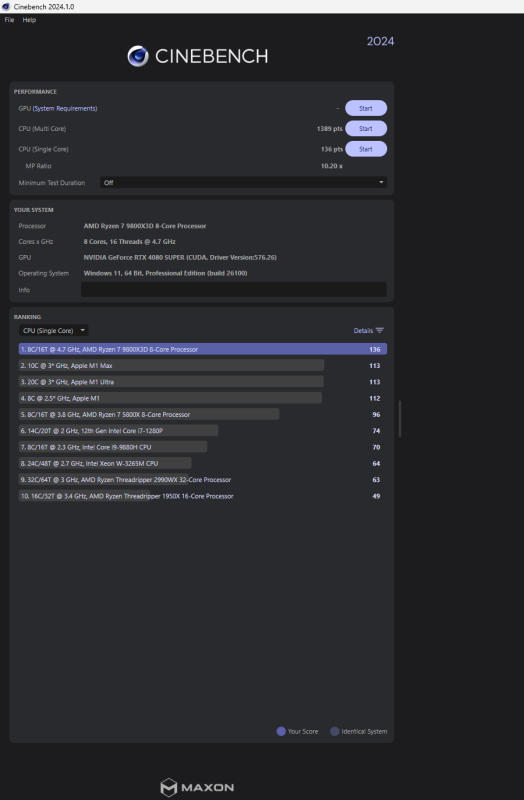Start the CPU Single Core test
Image resolution: width=524 pixels, height=800 pixels.
[366, 149]
